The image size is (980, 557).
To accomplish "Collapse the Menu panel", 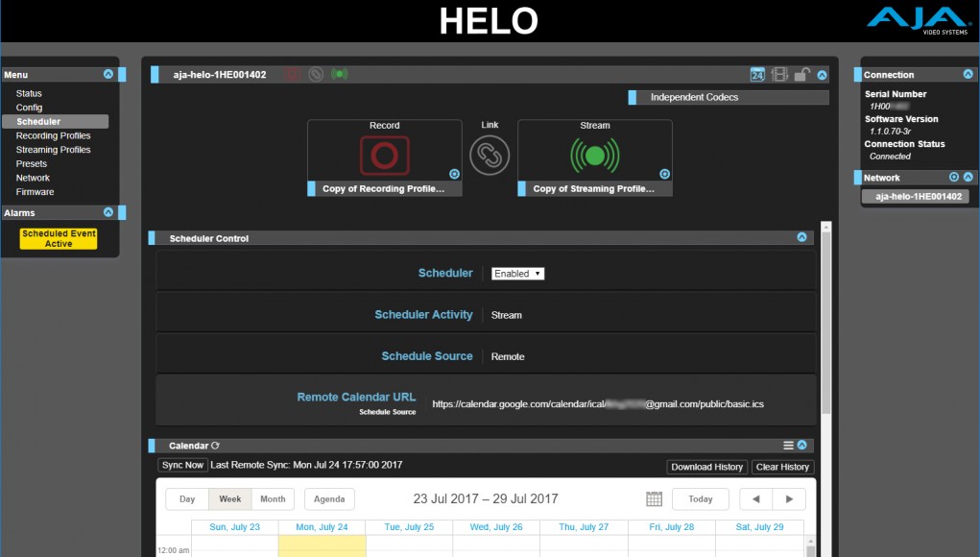I will pyautogui.click(x=108, y=74).
